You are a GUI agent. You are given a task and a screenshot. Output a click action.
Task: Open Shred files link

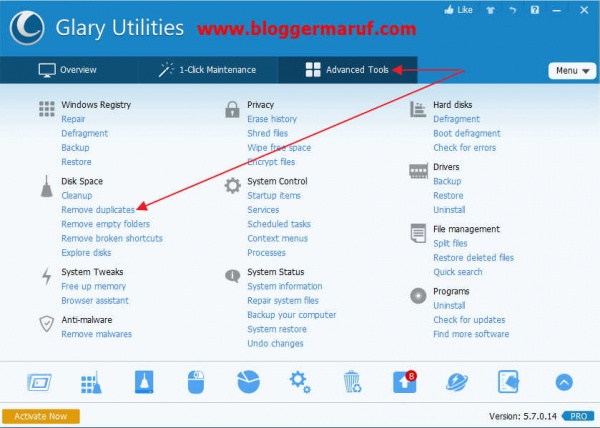tap(267, 133)
